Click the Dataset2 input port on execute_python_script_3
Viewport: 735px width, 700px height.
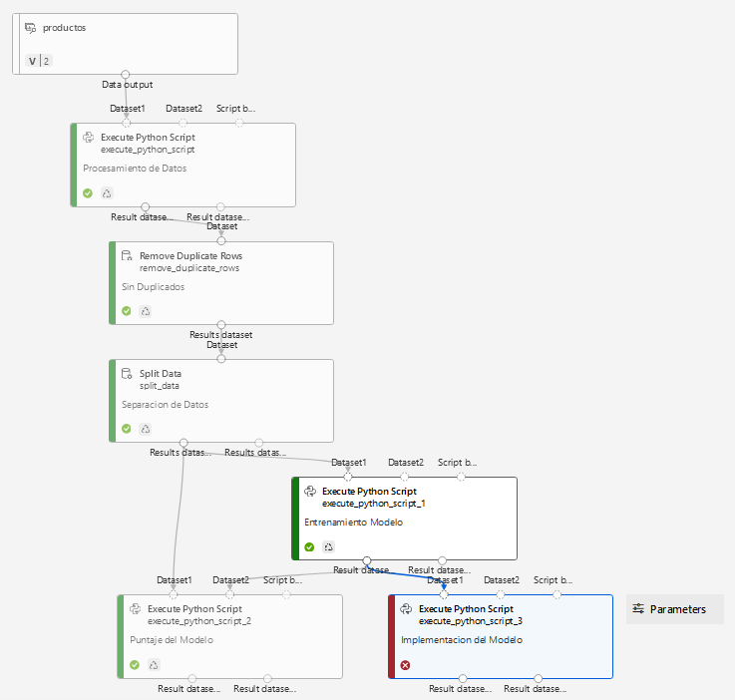[501, 594]
